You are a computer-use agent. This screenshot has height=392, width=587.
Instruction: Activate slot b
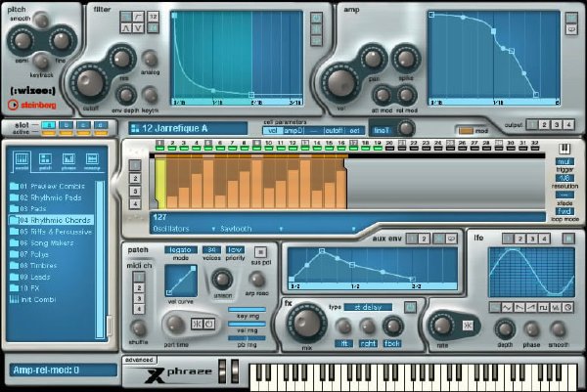67,125
